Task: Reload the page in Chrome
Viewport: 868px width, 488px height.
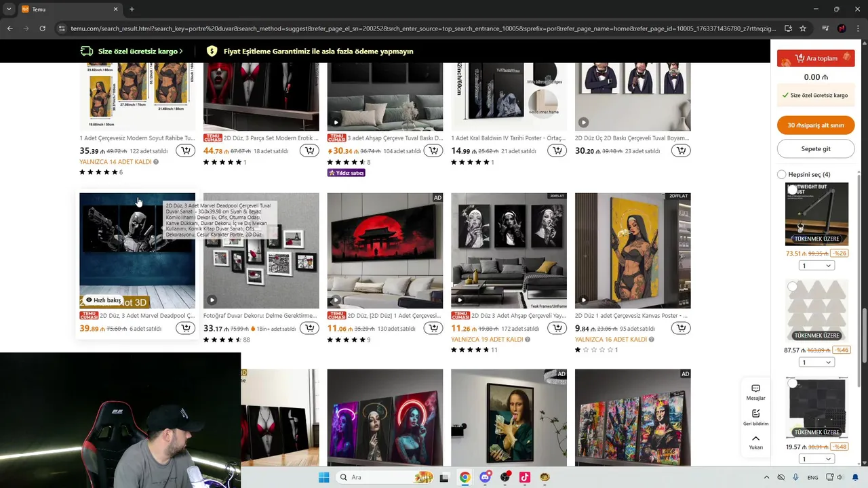Action: (x=42, y=28)
